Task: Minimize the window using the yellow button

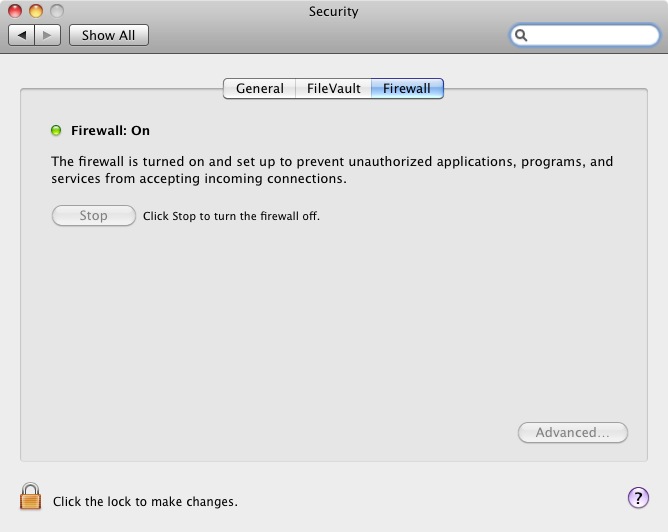Action: 36,11
